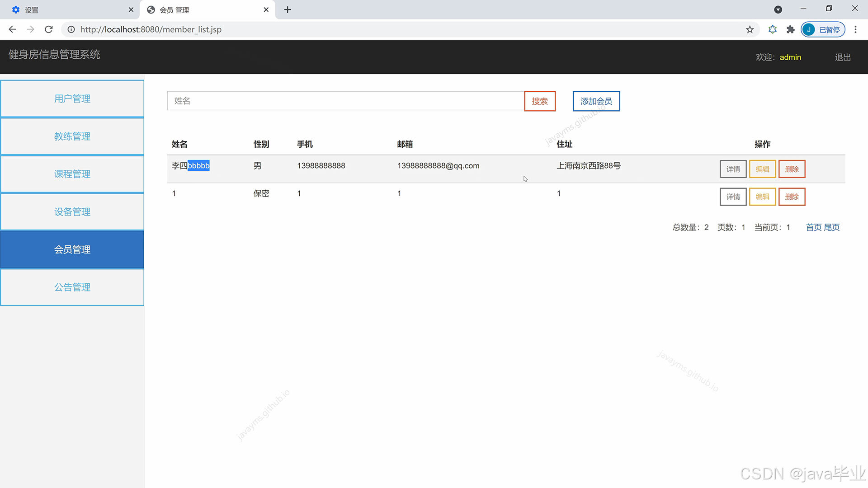The width and height of the screenshot is (868, 488).
Task: Click the 健身房信息管理系统 title
Action: coord(54,55)
